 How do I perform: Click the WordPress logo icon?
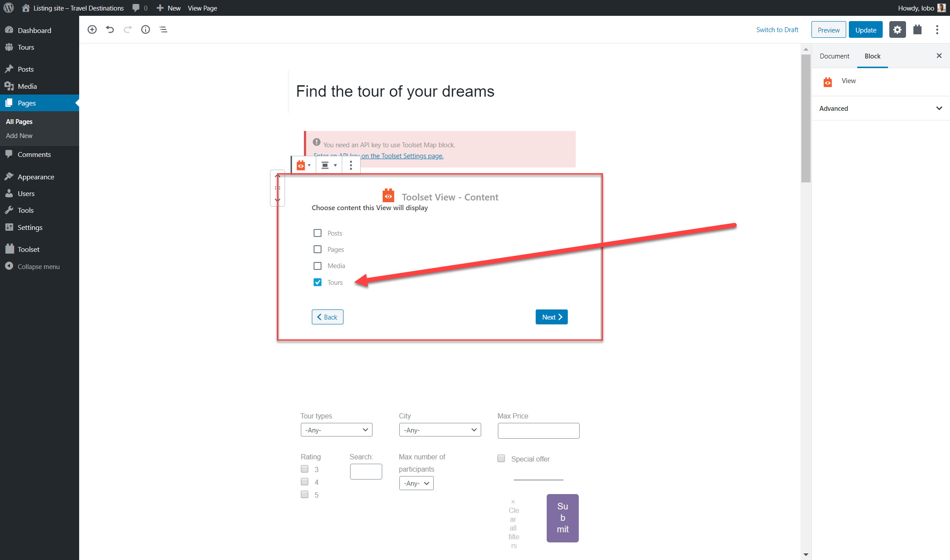point(9,8)
